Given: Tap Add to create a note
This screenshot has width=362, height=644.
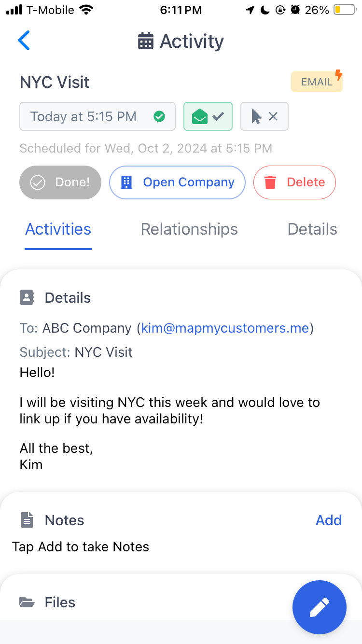Looking at the screenshot, I should [x=329, y=520].
